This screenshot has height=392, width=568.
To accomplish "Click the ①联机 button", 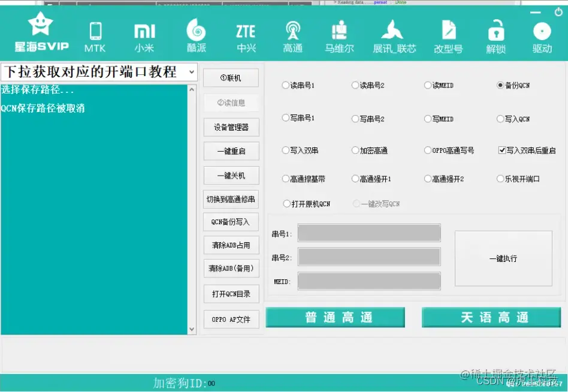I will pos(231,77).
